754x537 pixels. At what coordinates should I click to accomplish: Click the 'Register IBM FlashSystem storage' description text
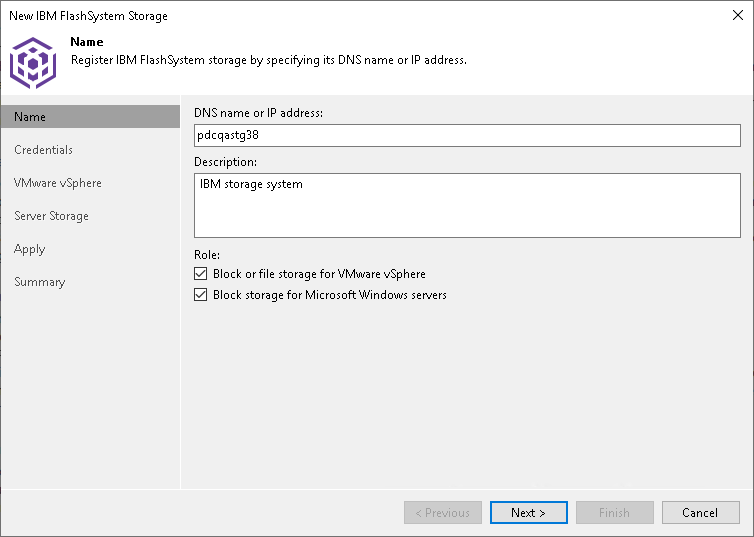269,60
